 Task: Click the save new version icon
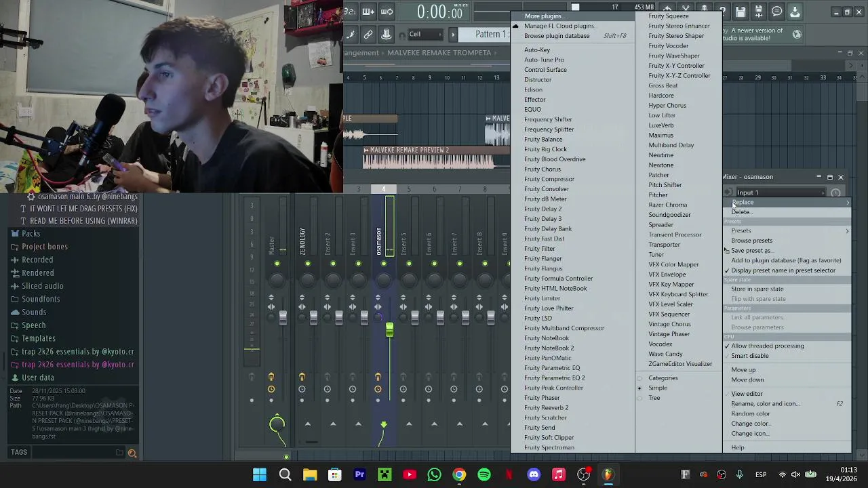point(759,12)
